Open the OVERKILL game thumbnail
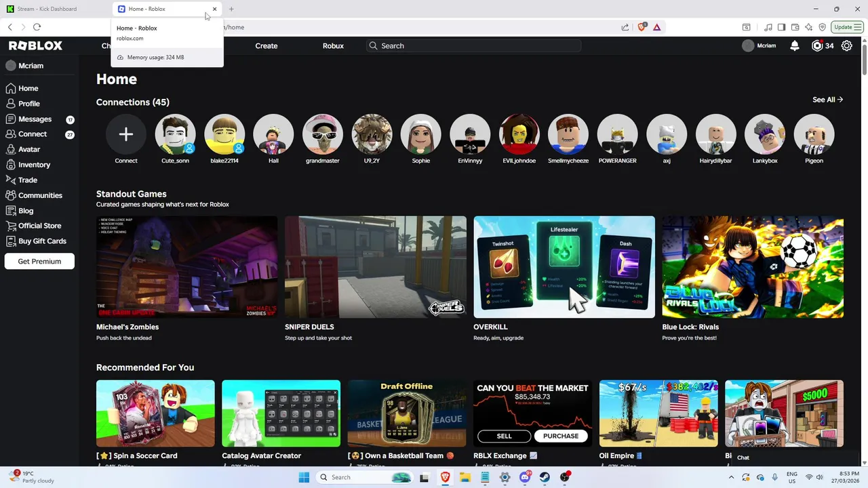Viewport: 868px width, 488px height. [564, 267]
